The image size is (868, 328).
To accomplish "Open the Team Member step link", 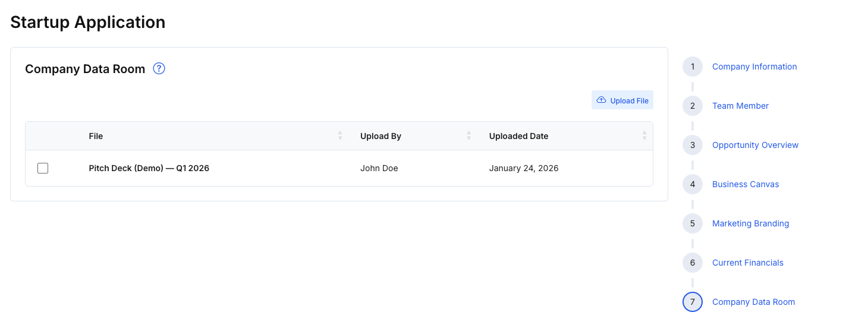I will click(x=740, y=106).
